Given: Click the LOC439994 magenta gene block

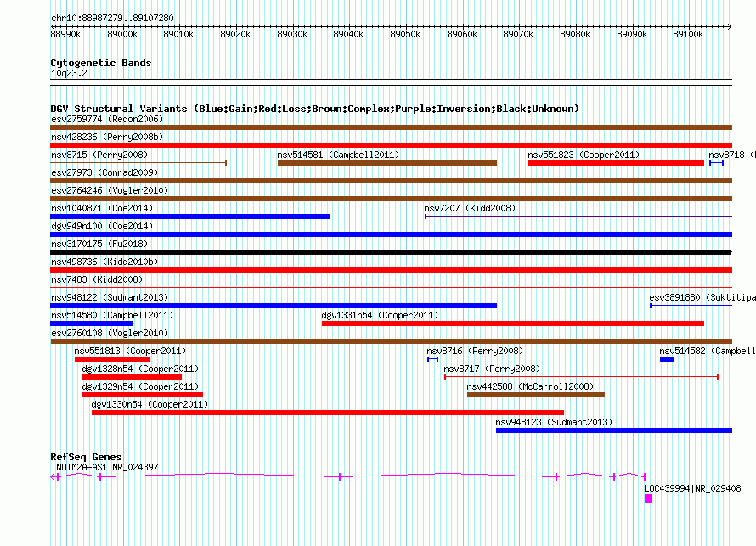Looking at the screenshot, I should [x=648, y=498].
